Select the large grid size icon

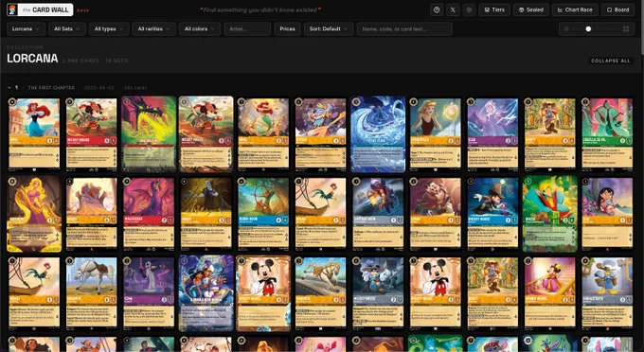(x=626, y=29)
